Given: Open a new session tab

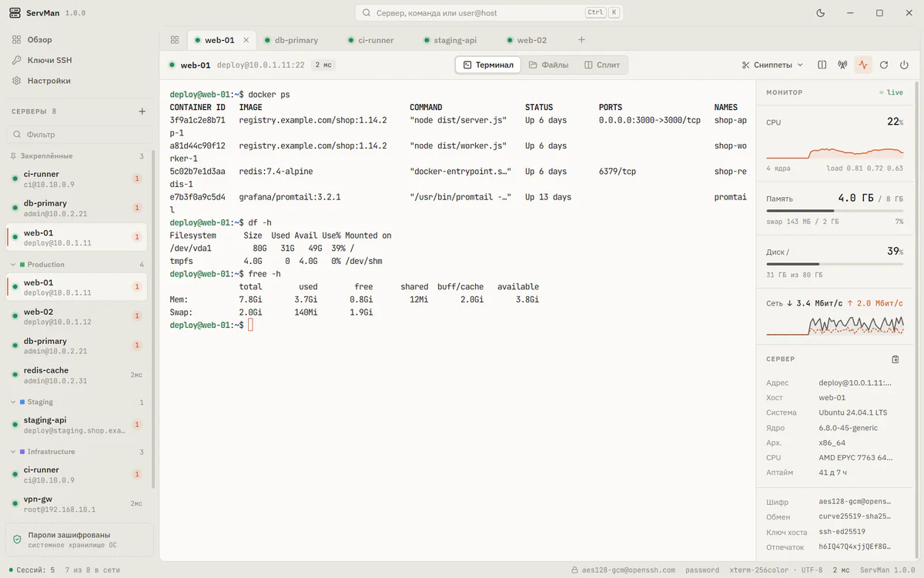Looking at the screenshot, I should click(x=581, y=40).
